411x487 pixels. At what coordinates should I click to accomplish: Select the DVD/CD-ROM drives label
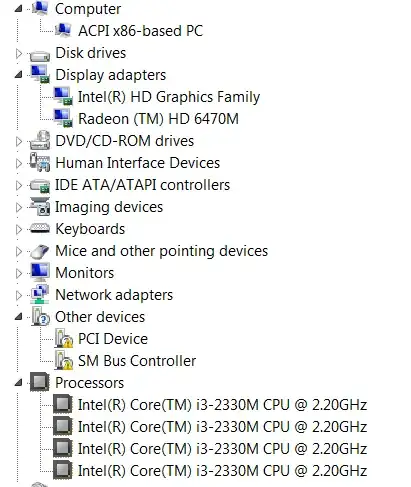[x=125, y=141]
